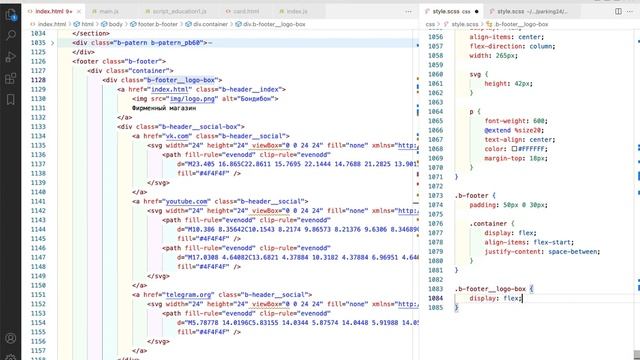
Task: Click the @extend %size20 line
Action: [514, 130]
